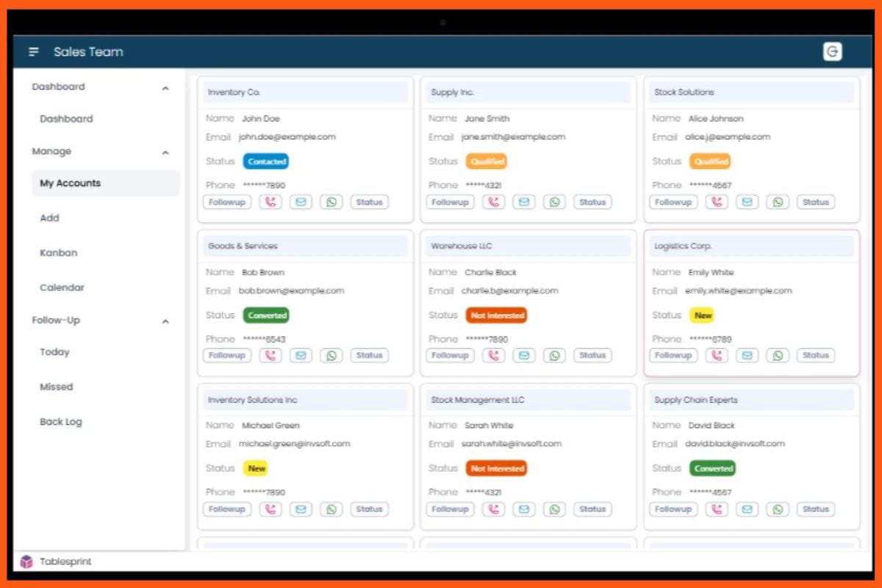Click the Logistics Corp. card title
The height and width of the screenshot is (588, 882).
point(683,246)
